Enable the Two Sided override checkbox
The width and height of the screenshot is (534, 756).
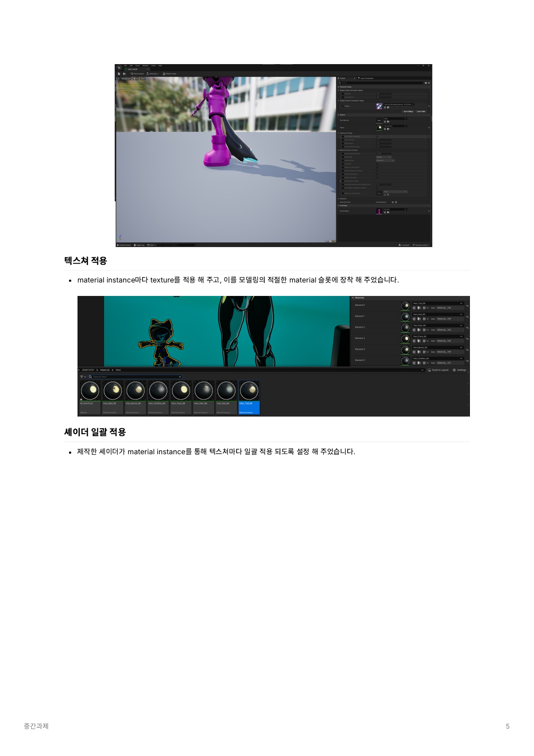pyautogui.click(x=343, y=164)
